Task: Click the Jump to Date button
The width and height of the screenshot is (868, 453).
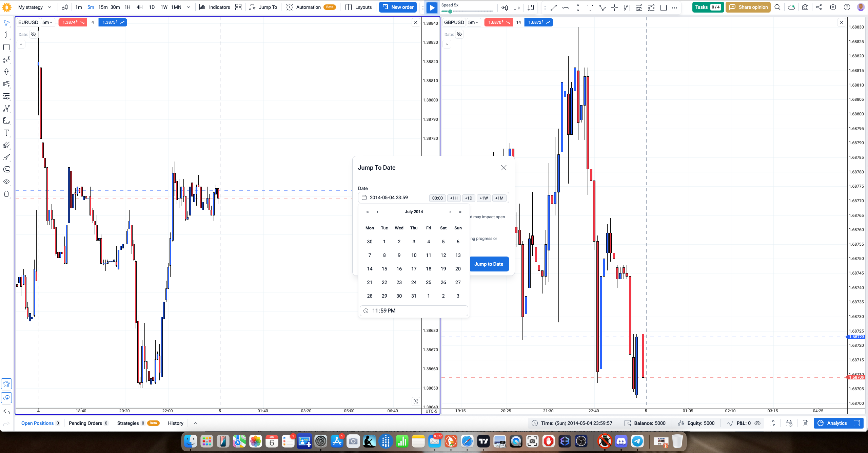Action: click(489, 264)
